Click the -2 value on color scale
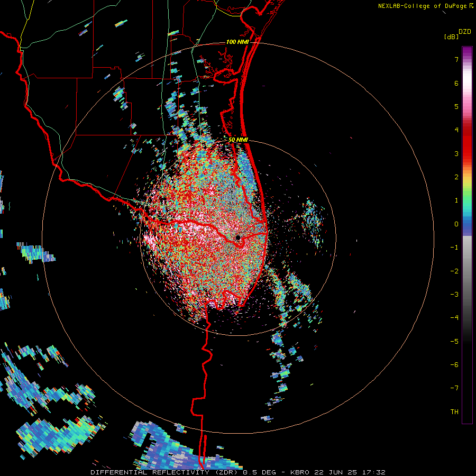 454,271
